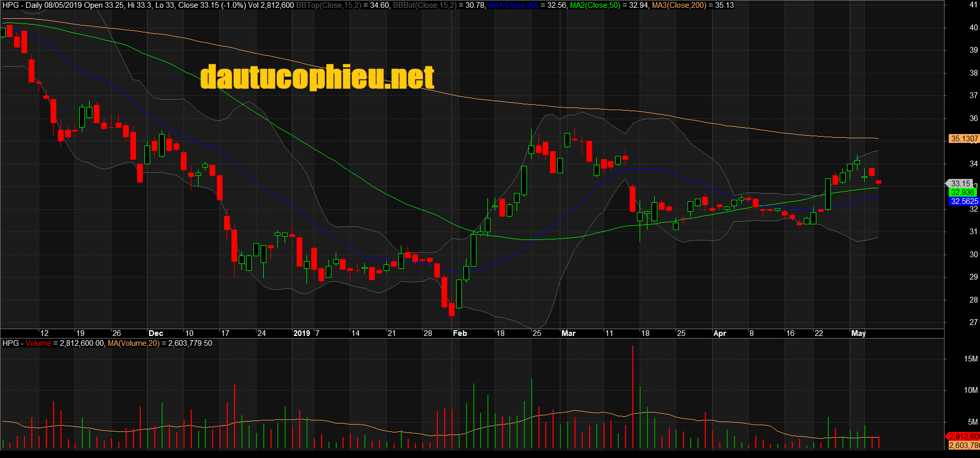
Task: Click the orange 35.1307 price tag
Action: [x=964, y=139]
